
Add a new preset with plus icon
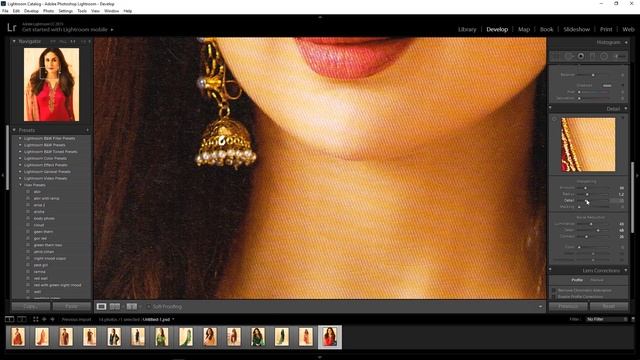point(87,130)
